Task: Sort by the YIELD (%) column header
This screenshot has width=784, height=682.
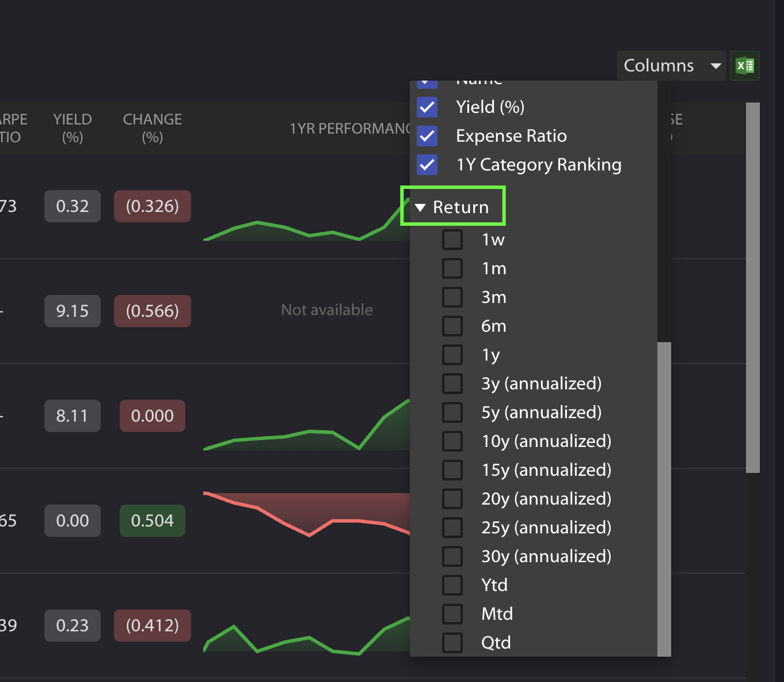Action: (x=73, y=128)
